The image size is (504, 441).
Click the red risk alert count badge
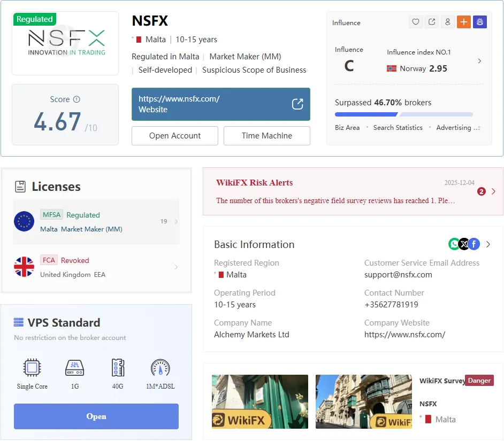coord(481,191)
